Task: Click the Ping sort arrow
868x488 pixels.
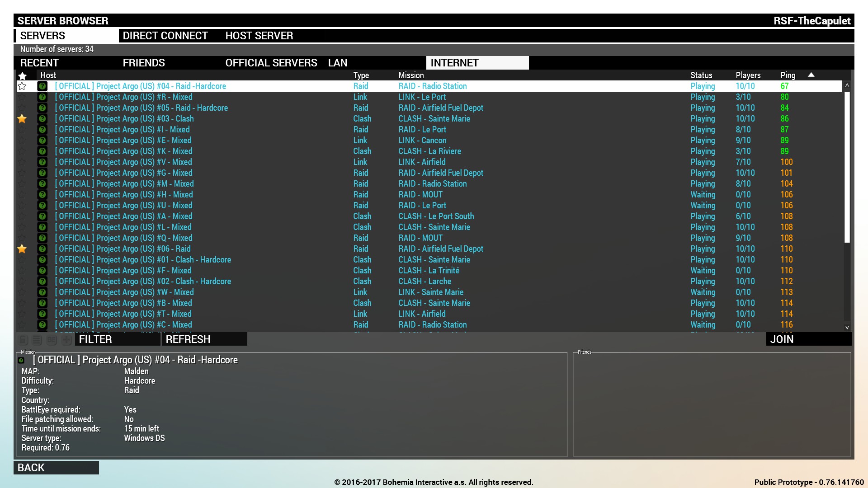Action: (x=811, y=75)
